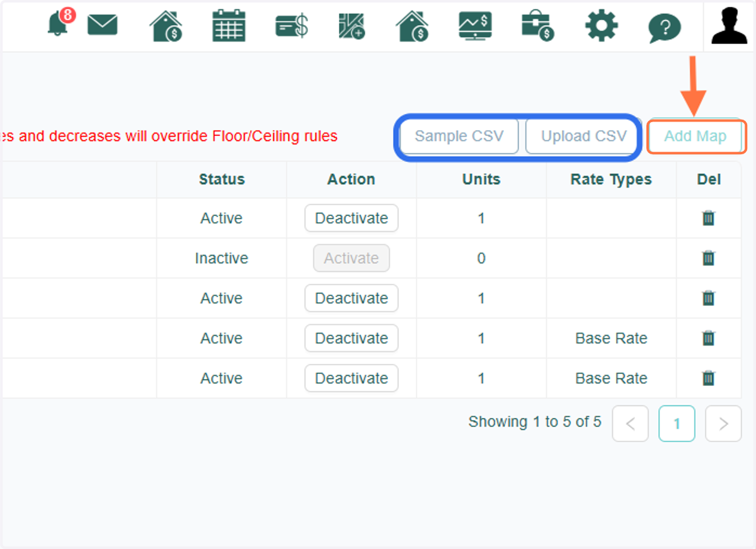Open the mail envelope icon
This screenshot has width=756, height=549.
[x=102, y=25]
